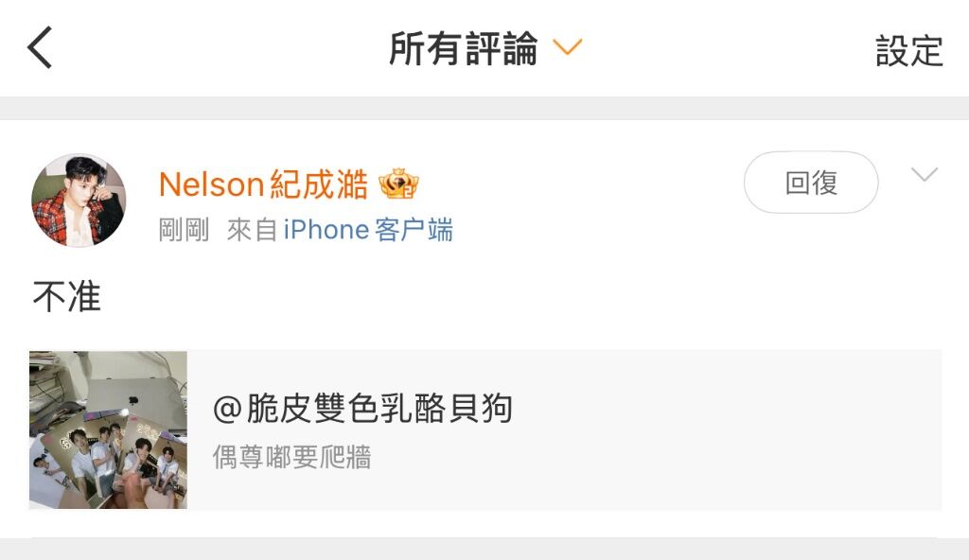Tap the gray separator below the comment card
Viewport: 969px width, 560px height.
point(484,550)
